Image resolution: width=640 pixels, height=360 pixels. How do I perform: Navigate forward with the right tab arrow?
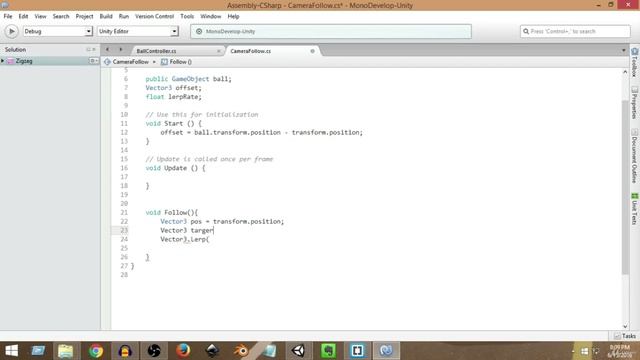point(121,49)
